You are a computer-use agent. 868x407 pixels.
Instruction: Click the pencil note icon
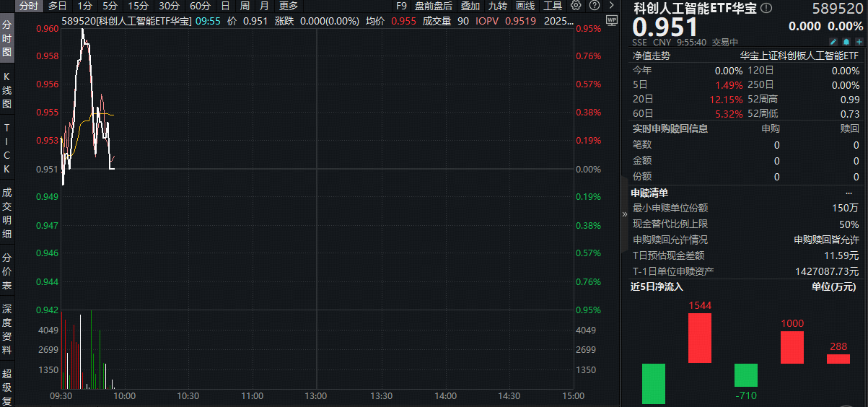(833, 42)
